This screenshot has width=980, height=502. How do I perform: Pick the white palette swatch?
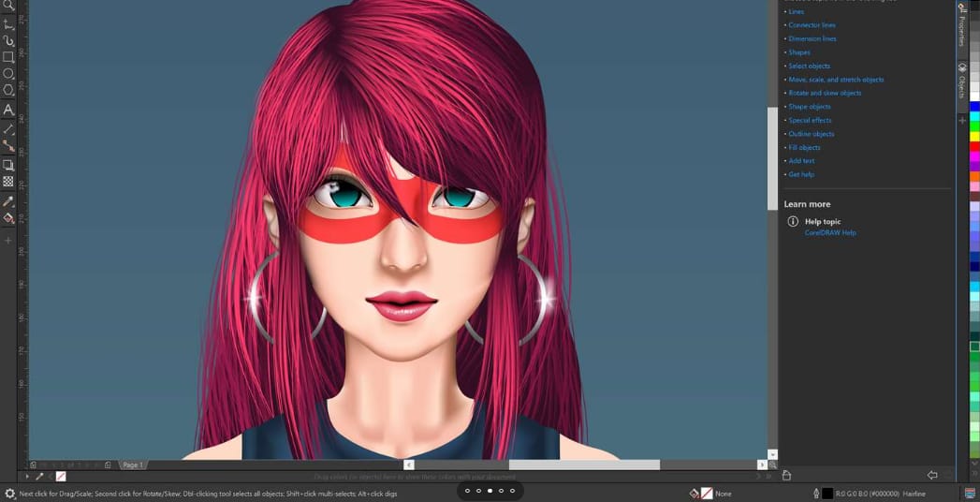point(974,96)
